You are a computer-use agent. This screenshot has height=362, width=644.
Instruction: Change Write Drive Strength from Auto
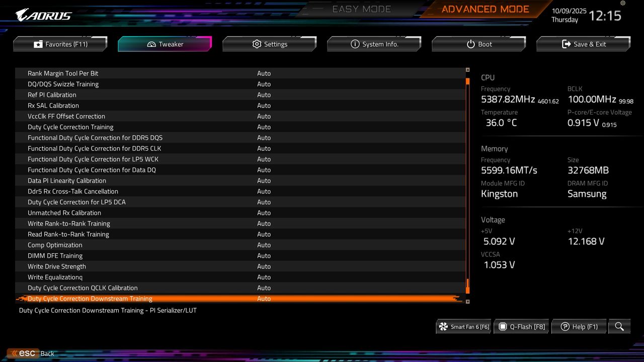264,266
